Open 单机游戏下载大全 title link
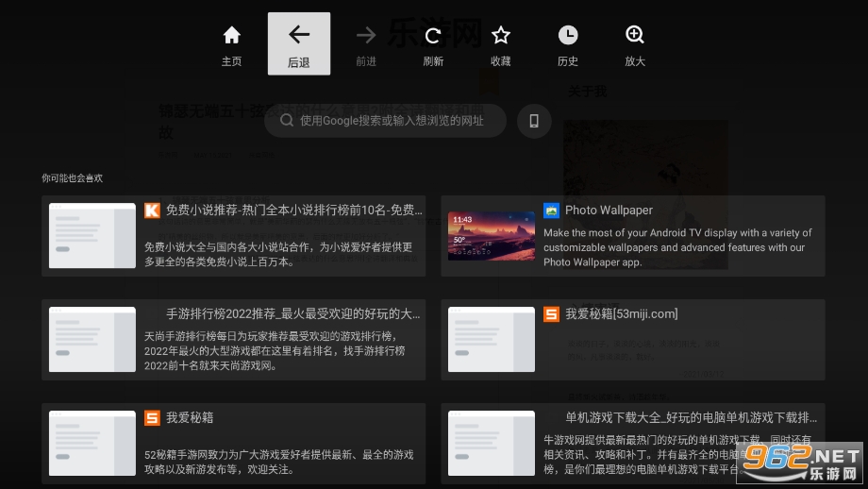Image resolution: width=868 pixels, height=489 pixels. pyautogui.click(x=691, y=417)
